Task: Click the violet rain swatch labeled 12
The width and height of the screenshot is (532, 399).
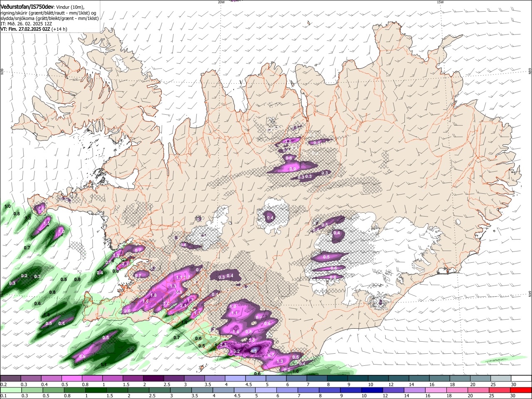Action: (393, 390)
